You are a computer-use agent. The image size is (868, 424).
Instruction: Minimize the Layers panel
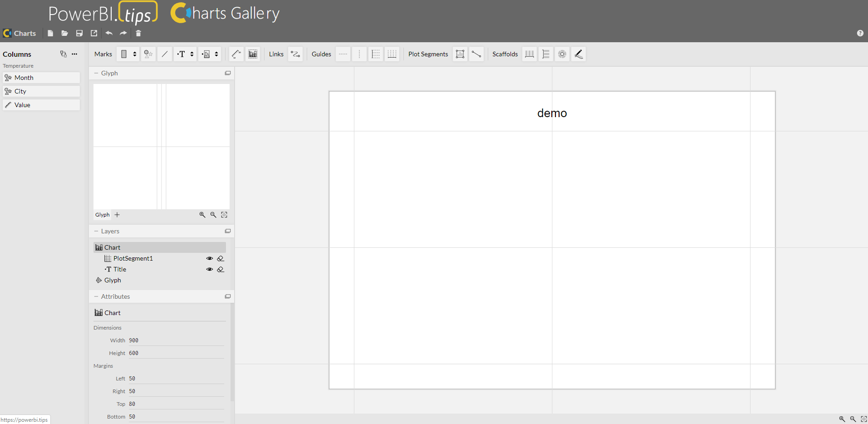[228, 231]
